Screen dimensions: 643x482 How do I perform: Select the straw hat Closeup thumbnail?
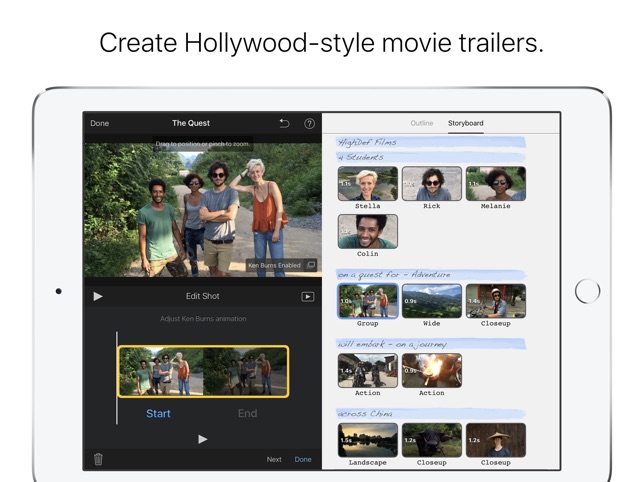pos(496,440)
